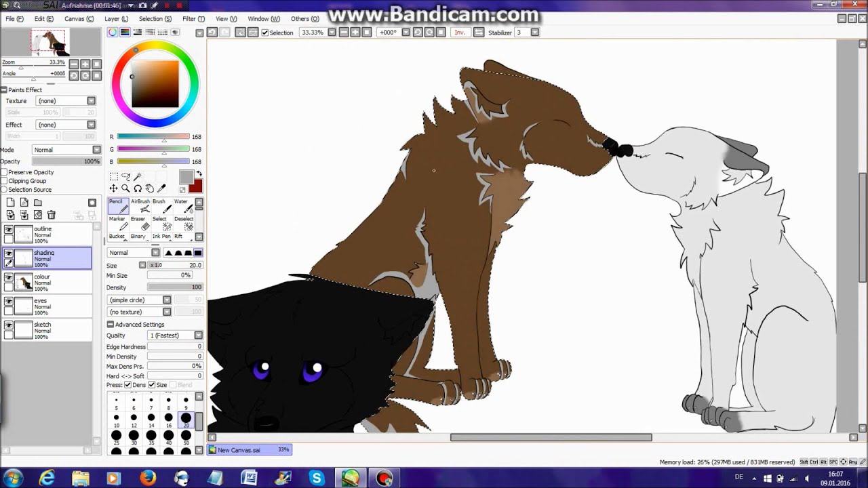
Task: Hide the eyes layer
Action: (9, 302)
